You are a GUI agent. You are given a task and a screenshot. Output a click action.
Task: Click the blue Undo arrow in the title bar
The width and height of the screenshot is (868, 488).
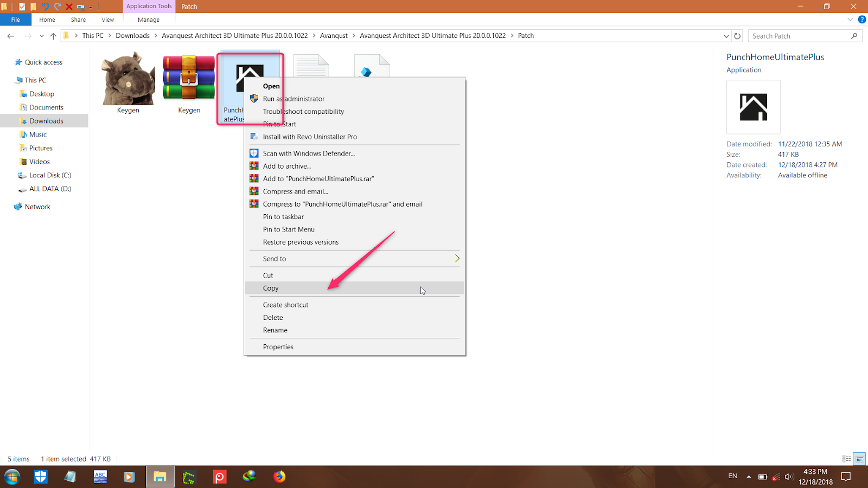(45, 7)
